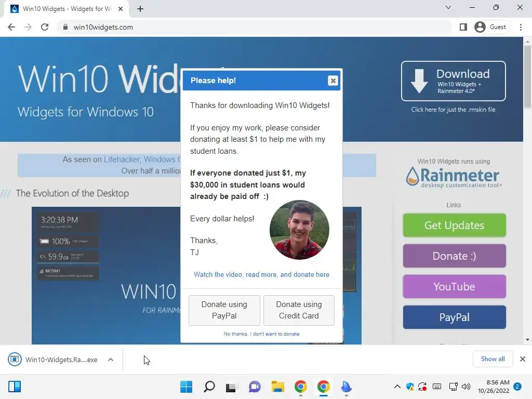The height and width of the screenshot is (399, 532).
Task: Click the purple Donate :) button
Action: (x=454, y=256)
